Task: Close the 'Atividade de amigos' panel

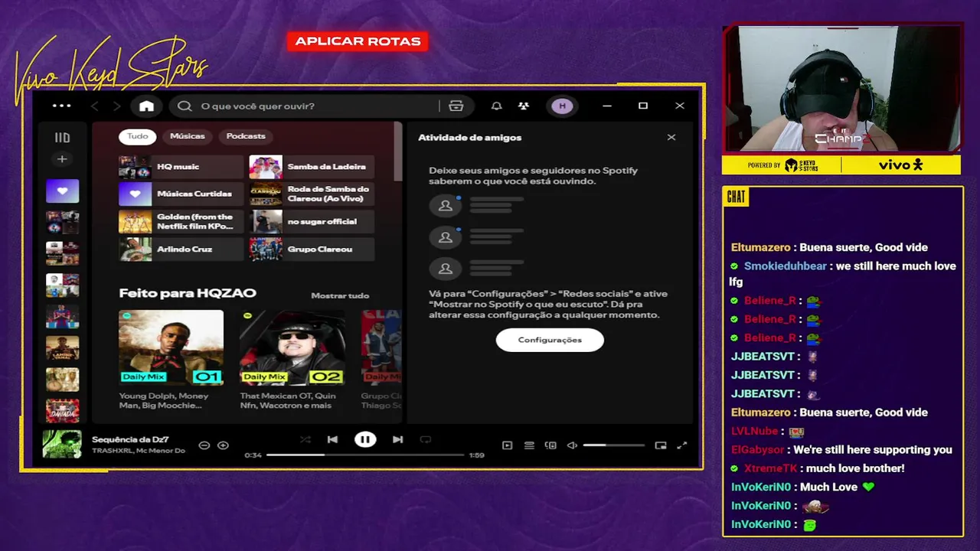Action: pos(671,138)
